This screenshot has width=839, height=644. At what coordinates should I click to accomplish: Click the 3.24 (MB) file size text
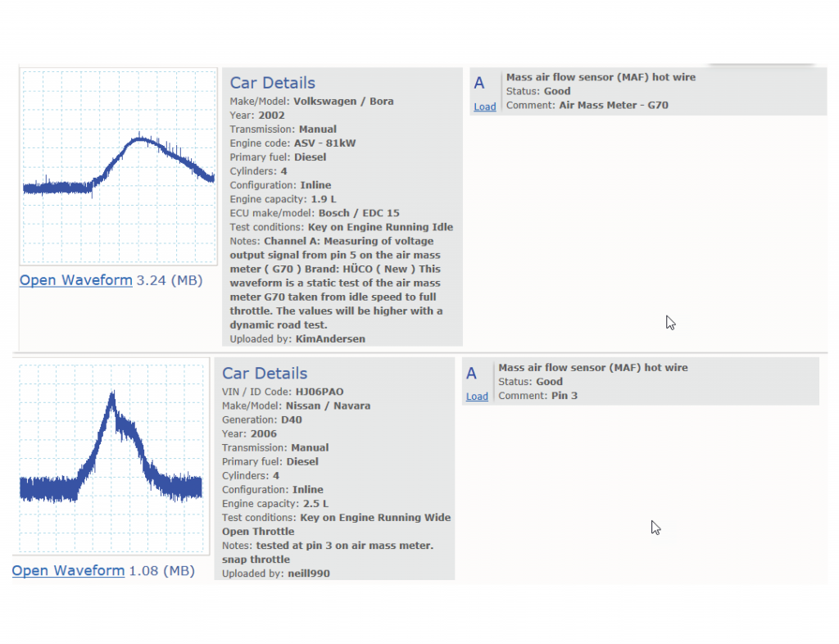(x=170, y=280)
